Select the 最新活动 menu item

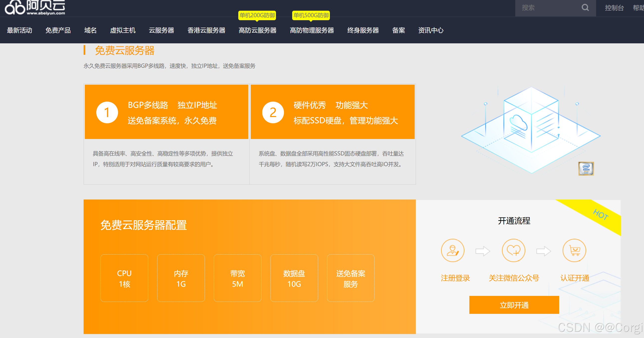pyautogui.click(x=19, y=30)
